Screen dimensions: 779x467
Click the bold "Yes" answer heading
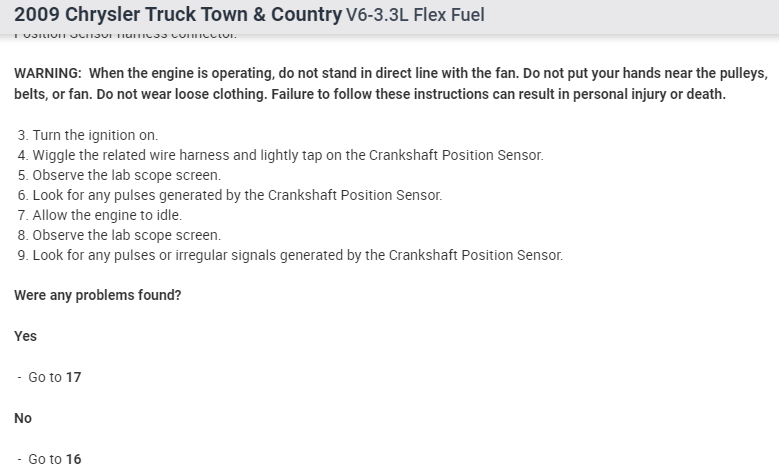point(25,336)
